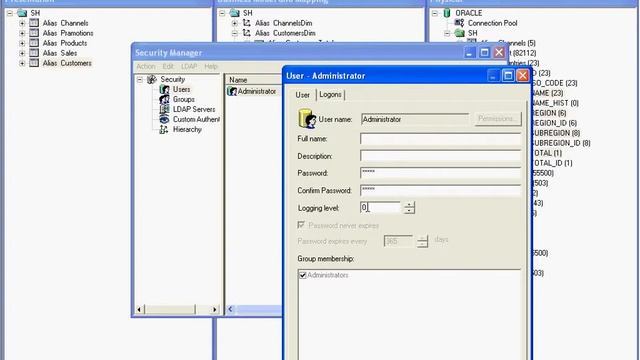640x360 pixels.
Task: Click the Alias Channels table icon in Presentation
Action: [34, 23]
